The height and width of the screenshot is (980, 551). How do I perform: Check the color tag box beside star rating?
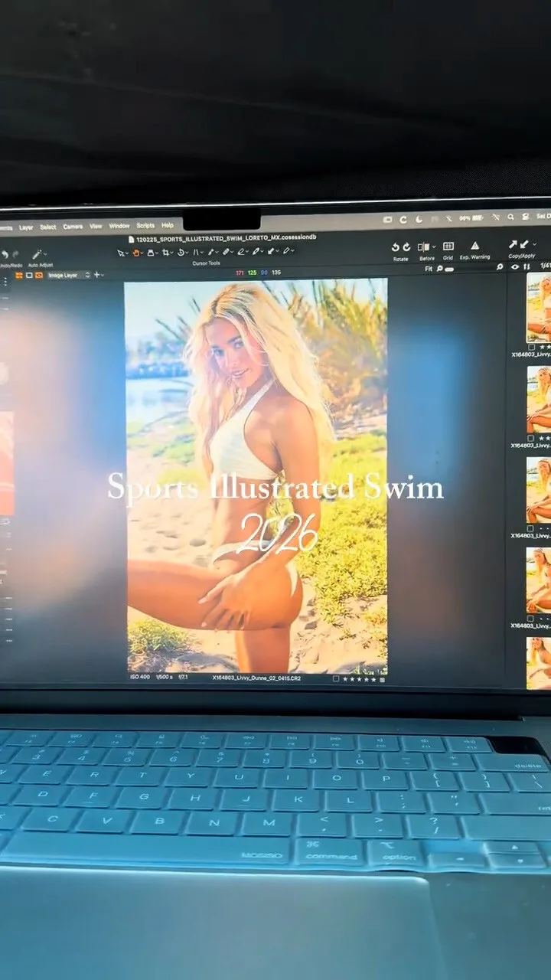point(336,678)
